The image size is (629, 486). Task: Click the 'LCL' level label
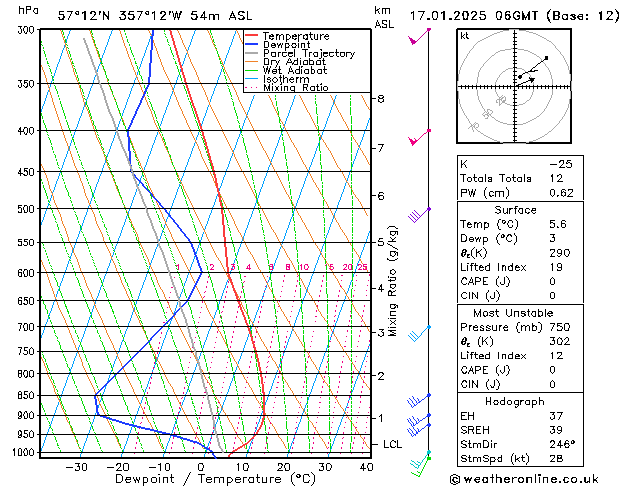click(392, 444)
